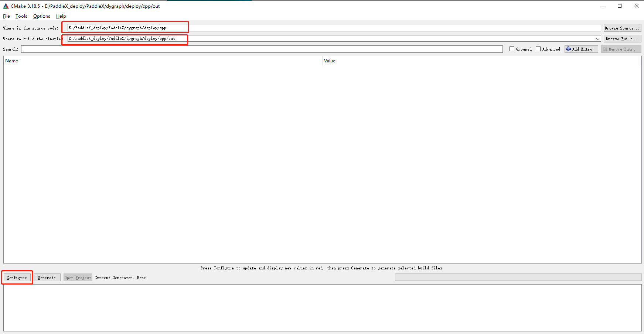The image size is (644, 334).
Task: Click Browse Build button
Action: (622, 39)
